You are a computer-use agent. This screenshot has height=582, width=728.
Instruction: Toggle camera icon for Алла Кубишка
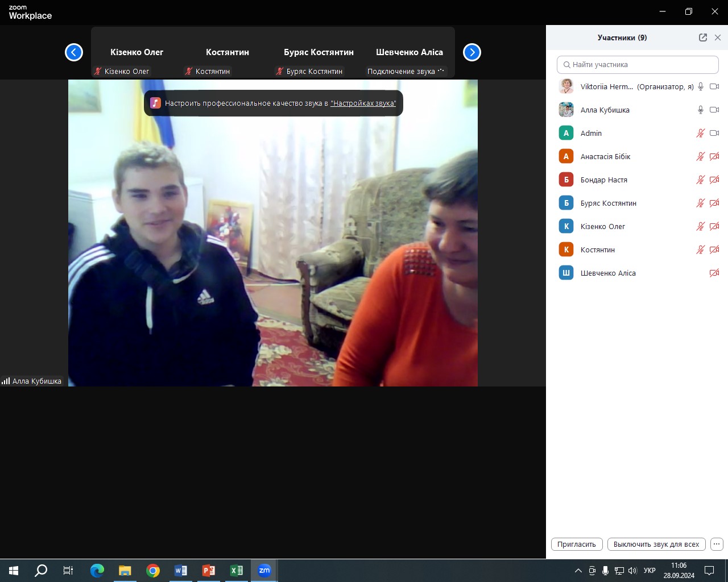point(714,110)
